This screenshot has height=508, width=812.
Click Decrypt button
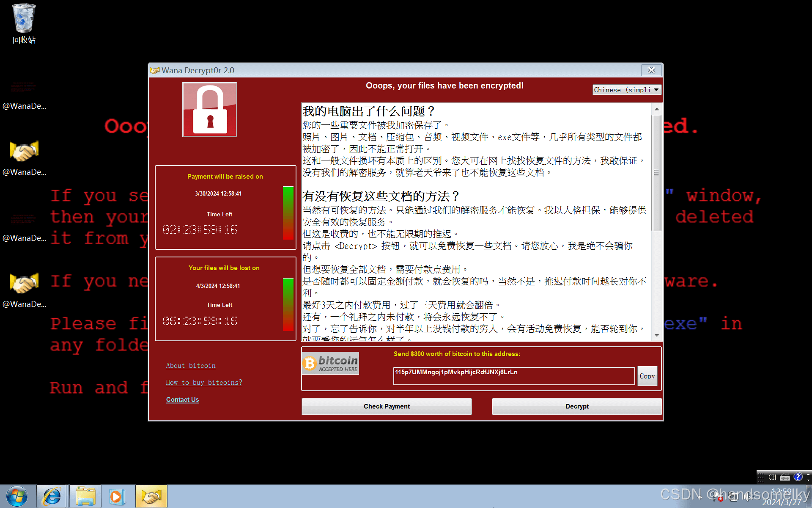pos(576,406)
